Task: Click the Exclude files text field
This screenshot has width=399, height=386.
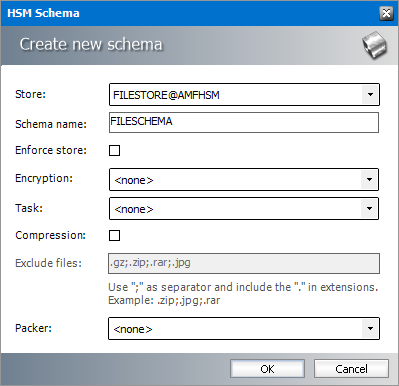Action: [244, 263]
